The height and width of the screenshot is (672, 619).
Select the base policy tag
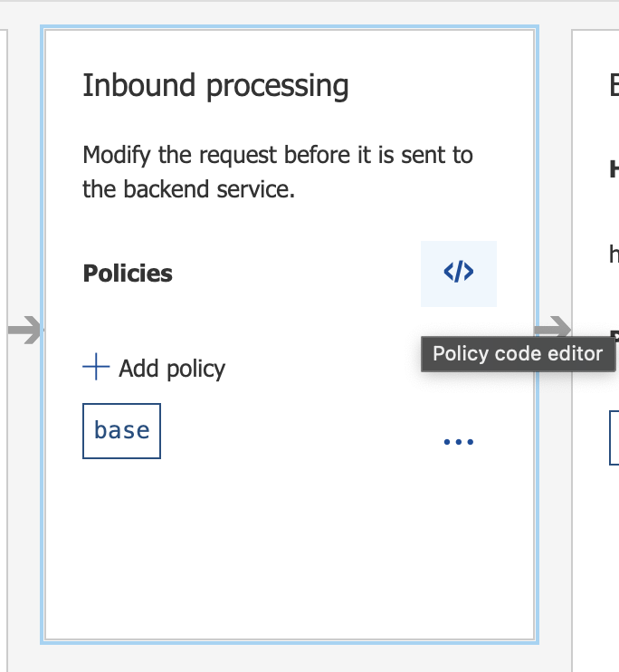(121, 430)
